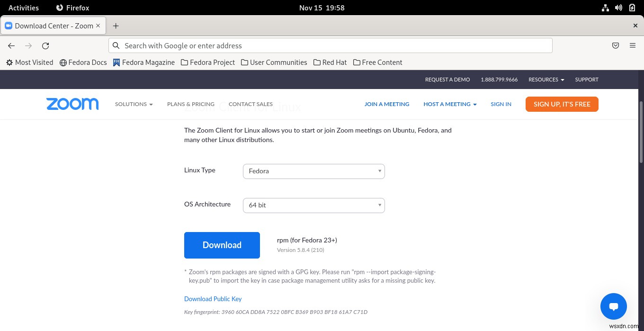
Task: Click the Zoom logo
Action: (x=72, y=104)
